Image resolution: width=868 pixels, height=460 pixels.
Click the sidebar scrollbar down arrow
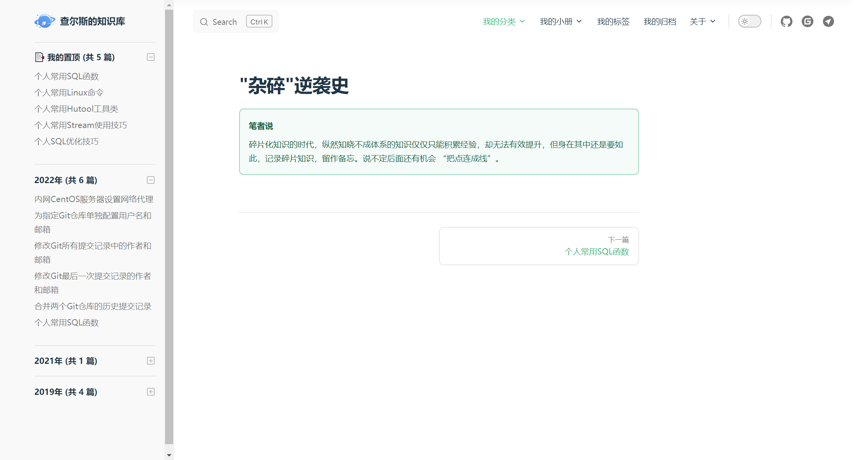(169, 455)
